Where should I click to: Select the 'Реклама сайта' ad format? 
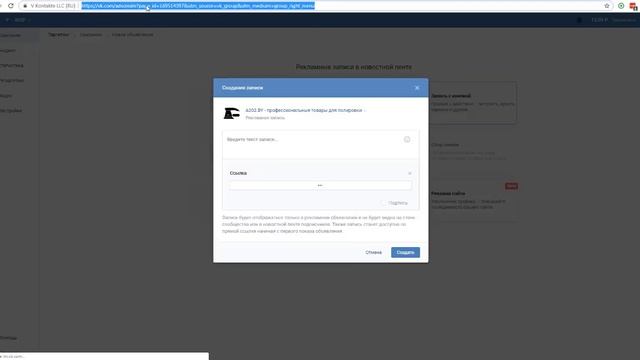click(x=473, y=200)
